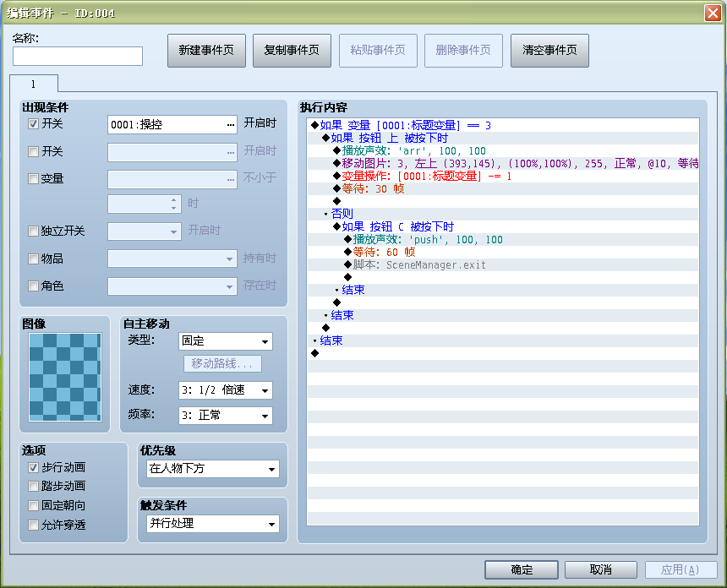
Task: Select the 等待: 30 帧 command
Action: (503, 188)
